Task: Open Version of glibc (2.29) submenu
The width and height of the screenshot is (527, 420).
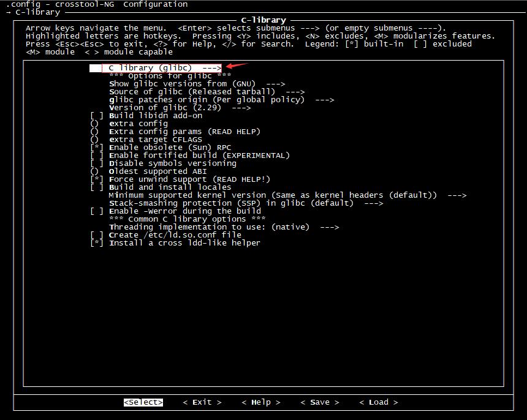Action: point(180,108)
